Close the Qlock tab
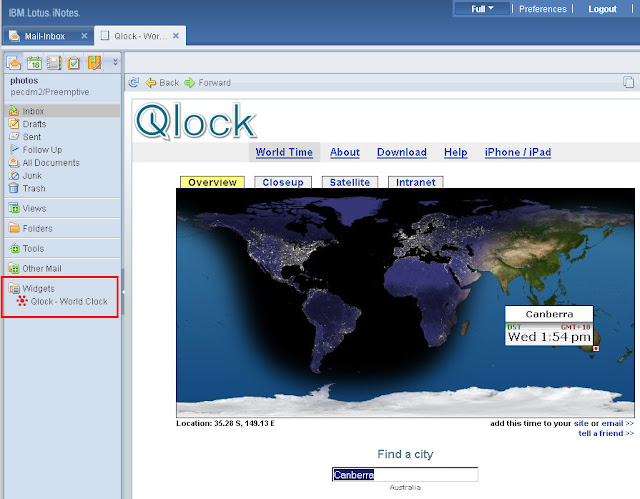640x499 pixels. click(x=176, y=36)
